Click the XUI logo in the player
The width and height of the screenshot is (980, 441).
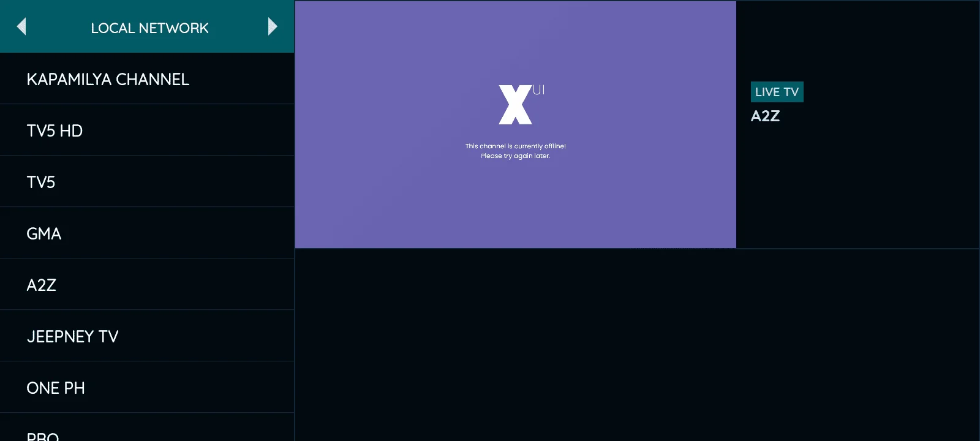(521, 104)
